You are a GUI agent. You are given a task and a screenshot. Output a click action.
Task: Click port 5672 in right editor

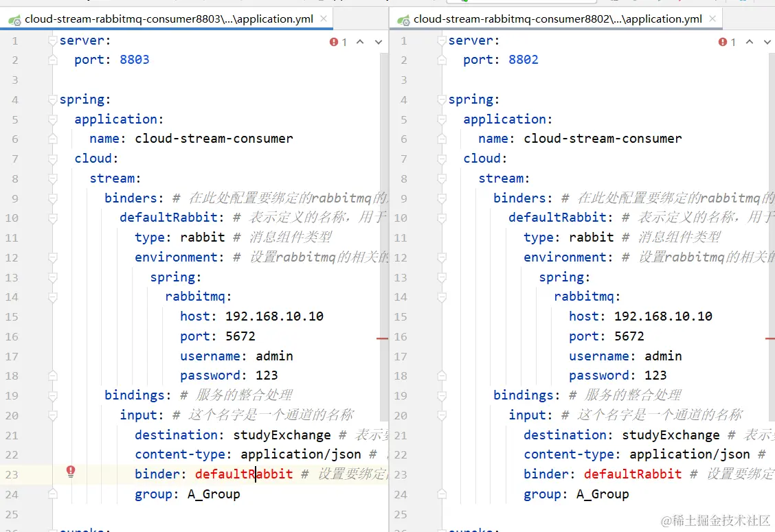pos(629,336)
